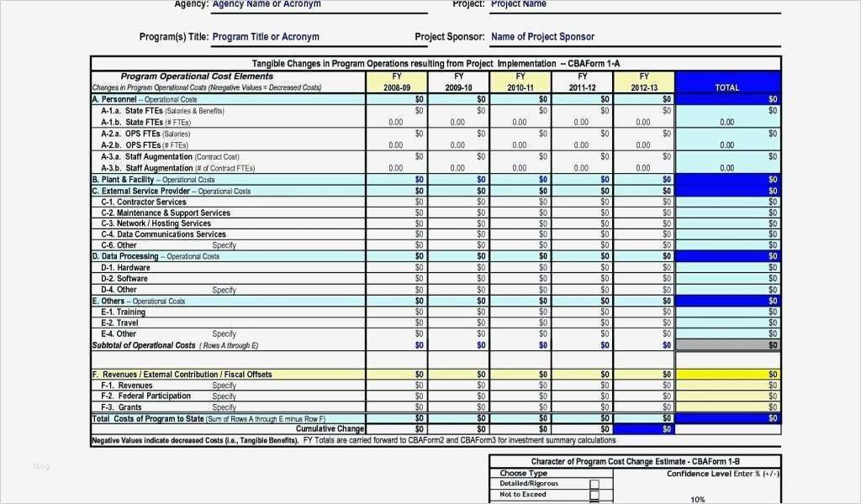Viewport: 861px width, 504px height.
Task: Click the Cumulative Change total cell
Action: 644,428
